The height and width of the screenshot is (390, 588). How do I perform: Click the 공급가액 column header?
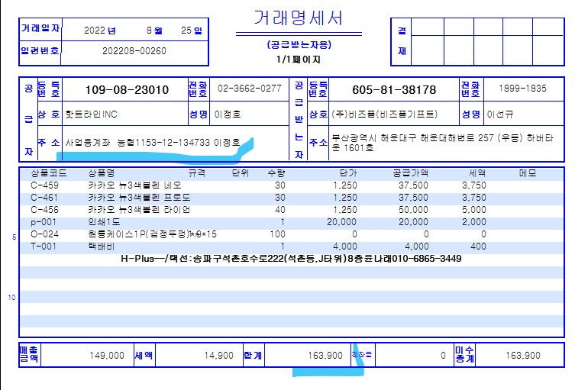pos(411,173)
